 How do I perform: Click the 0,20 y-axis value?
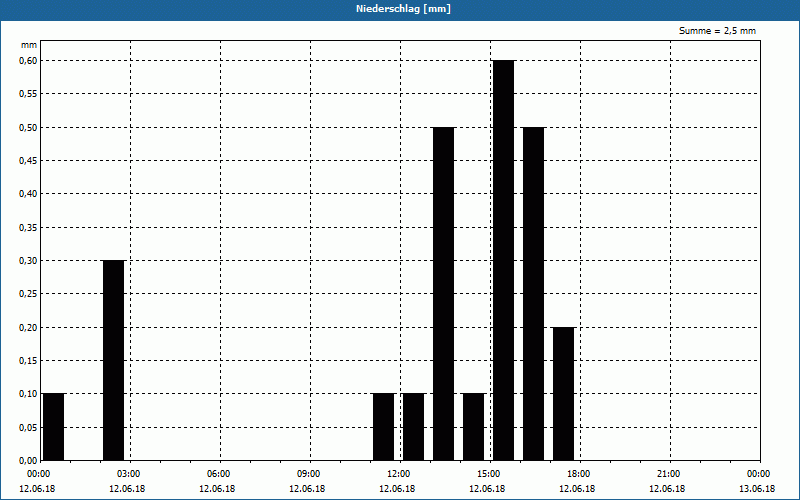[x=29, y=328]
